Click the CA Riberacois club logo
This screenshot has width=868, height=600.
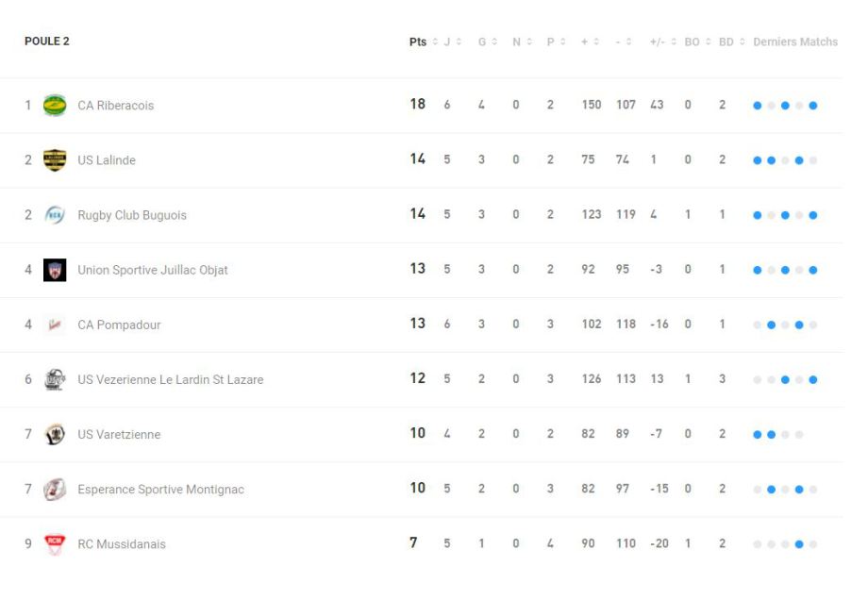pyautogui.click(x=55, y=106)
